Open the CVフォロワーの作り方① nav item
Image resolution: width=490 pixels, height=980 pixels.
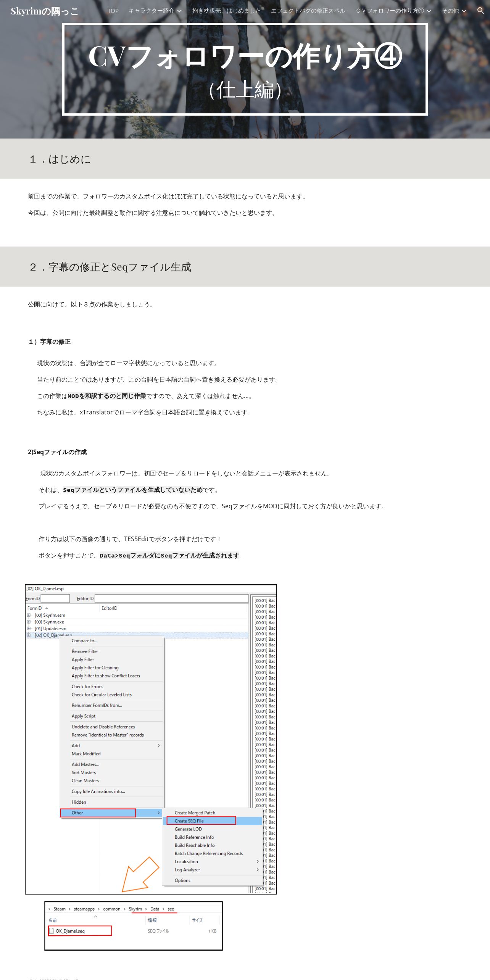(390, 11)
